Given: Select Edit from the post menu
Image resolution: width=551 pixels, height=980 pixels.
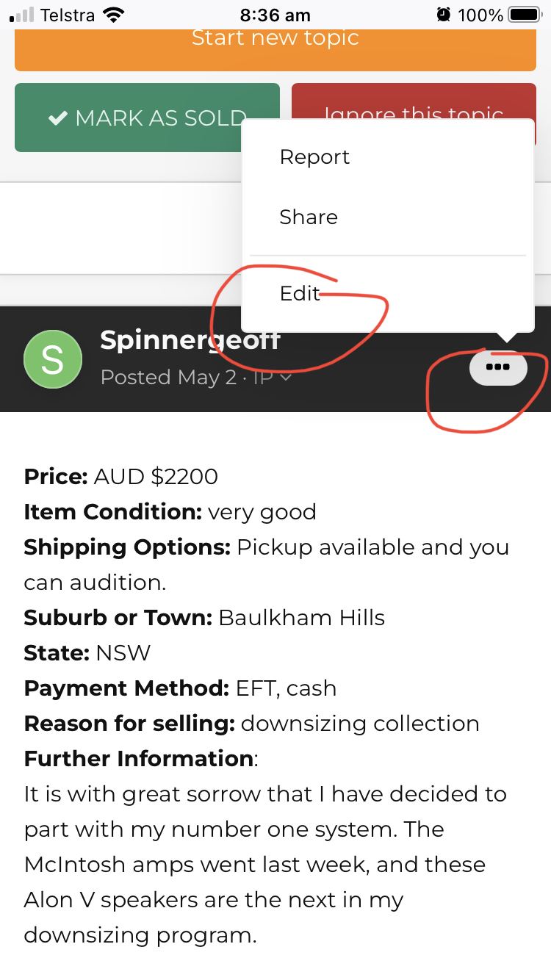Looking at the screenshot, I should [x=300, y=294].
